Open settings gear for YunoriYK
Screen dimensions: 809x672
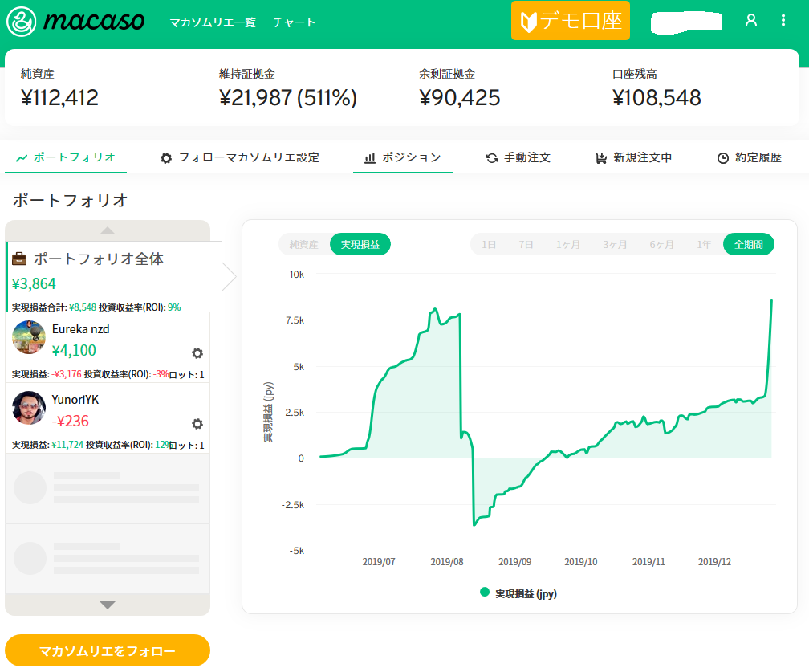click(x=197, y=424)
